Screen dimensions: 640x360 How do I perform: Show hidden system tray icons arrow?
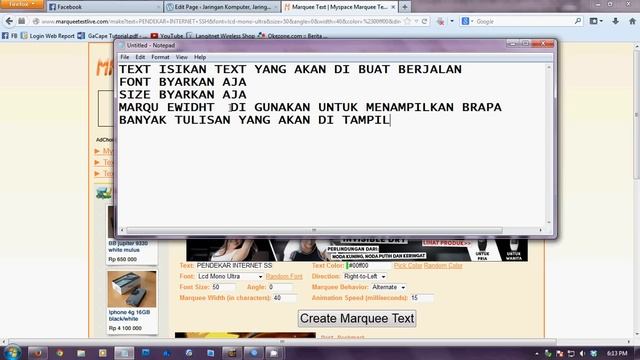coord(537,353)
